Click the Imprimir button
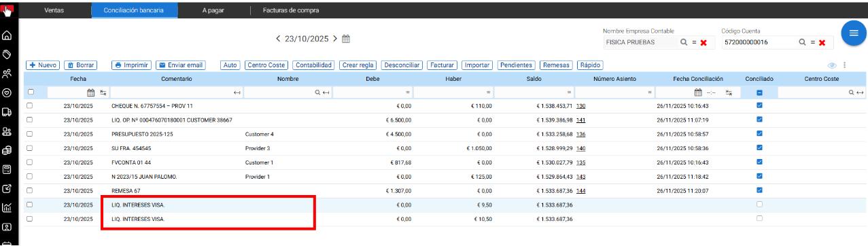 click(131, 65)
